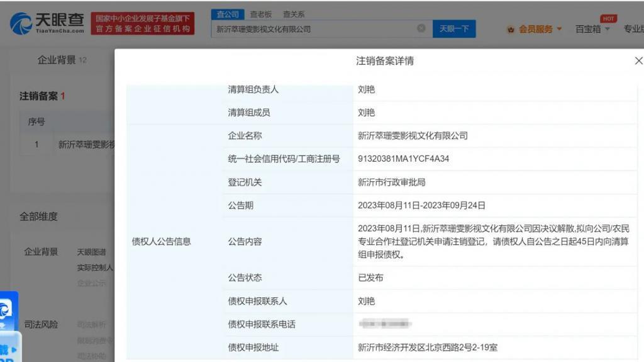Select the 查公司 search tab
Image resolution: width=644 pixels, height=362 pixels.
[228, 14]
